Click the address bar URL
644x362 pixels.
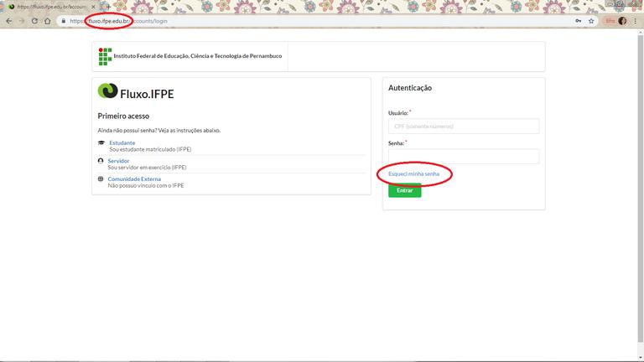pos(118,21)
